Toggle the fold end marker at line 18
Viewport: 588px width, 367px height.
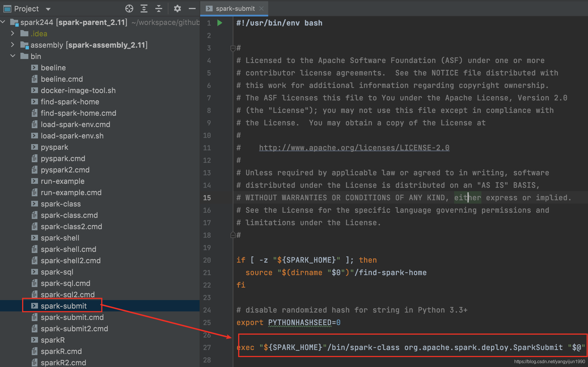[x=233, y=235]
